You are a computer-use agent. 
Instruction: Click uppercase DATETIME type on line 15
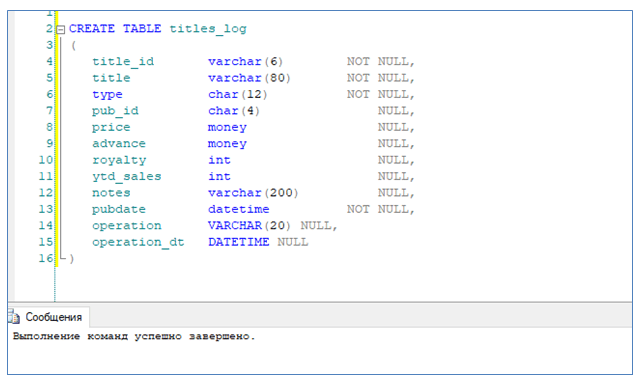click(239, 242)
